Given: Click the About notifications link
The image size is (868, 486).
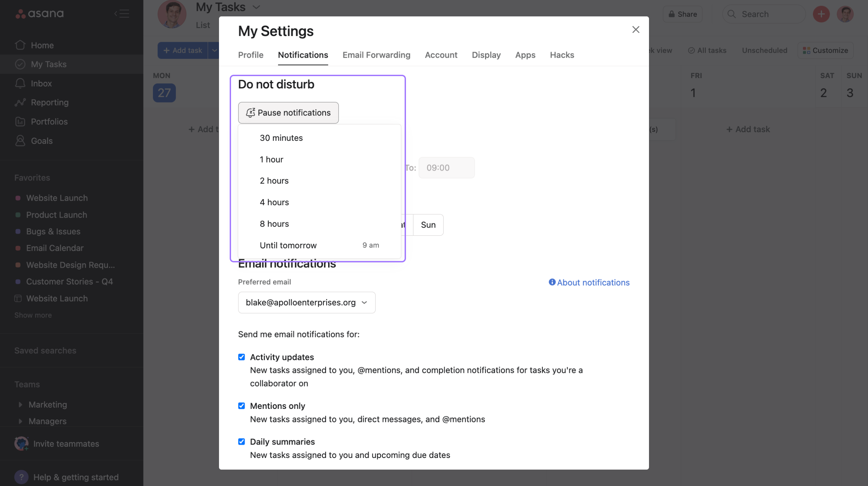Looking at the screenshot, I should 589,282.
